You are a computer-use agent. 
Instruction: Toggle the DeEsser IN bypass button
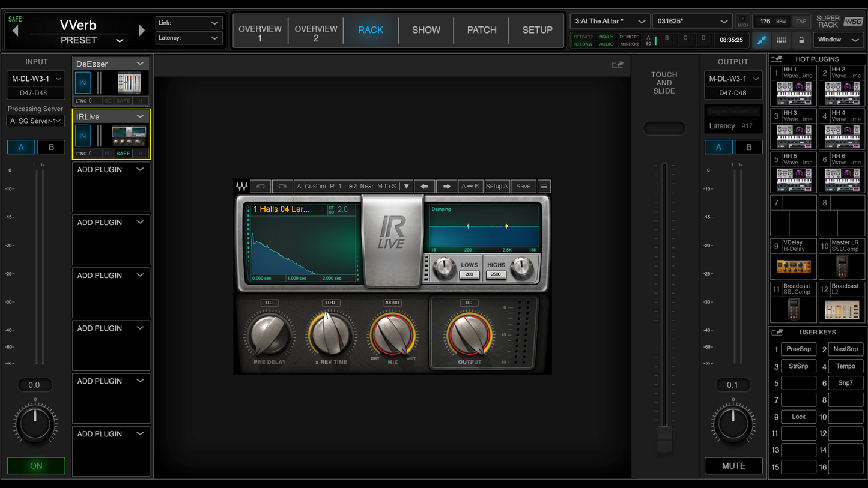(83, 83)
